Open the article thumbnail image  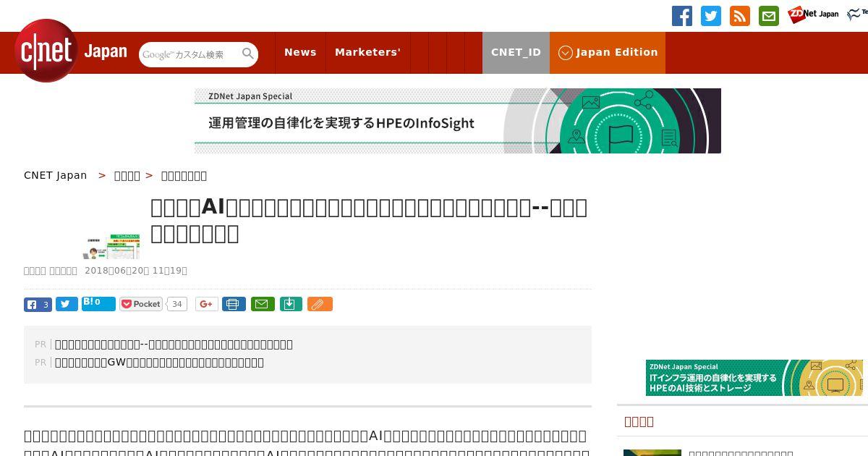coord(111,246)
